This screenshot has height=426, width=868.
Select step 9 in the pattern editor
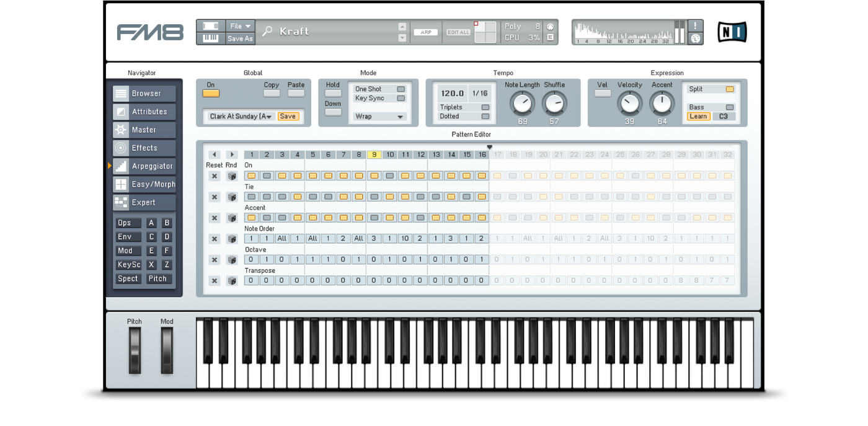pos(374,155)
